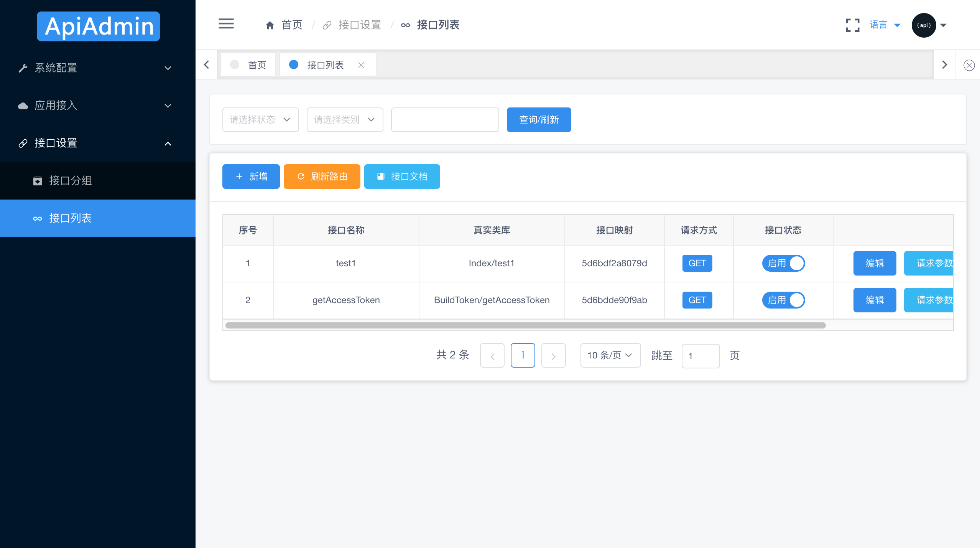Click the link icon in the breadcrumb
Image resolution: width=980 pixels, height=548 pixels.
pos(327,25)
